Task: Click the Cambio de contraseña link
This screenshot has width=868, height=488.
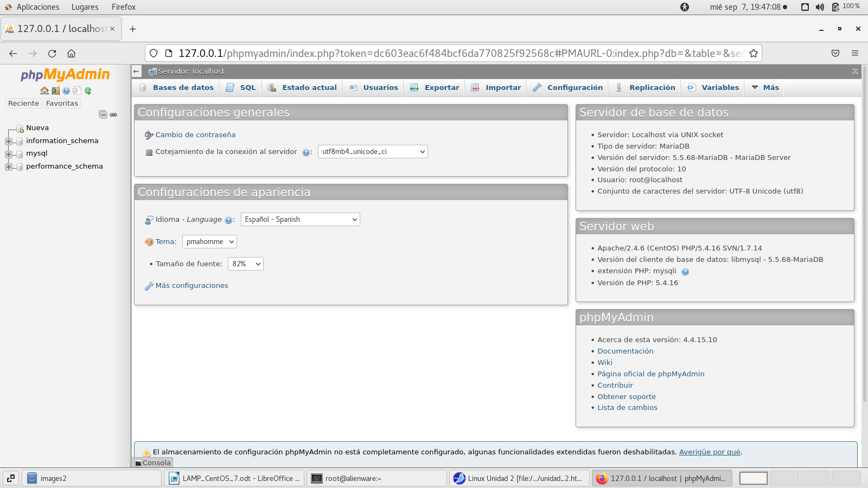Action: tap(195, 135)
